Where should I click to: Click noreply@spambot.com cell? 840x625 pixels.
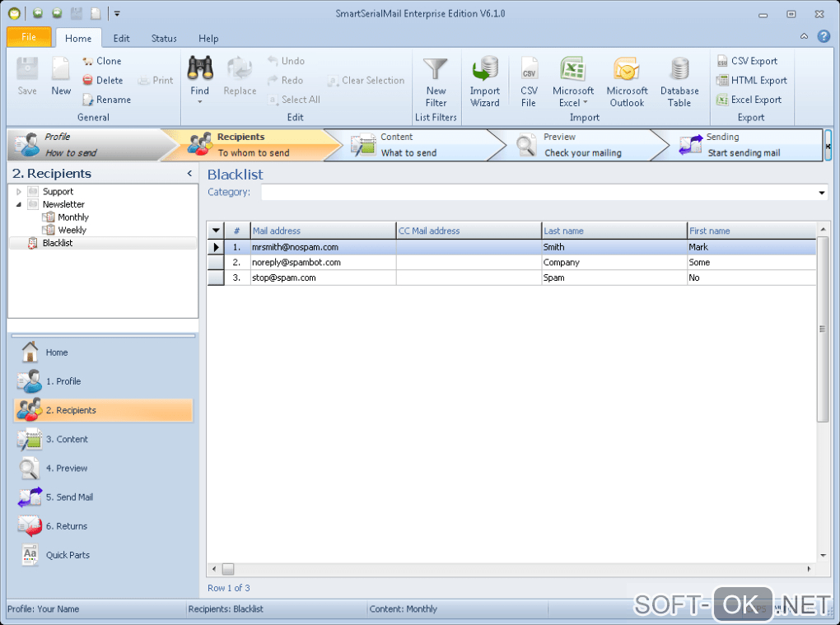coord(323,263)
